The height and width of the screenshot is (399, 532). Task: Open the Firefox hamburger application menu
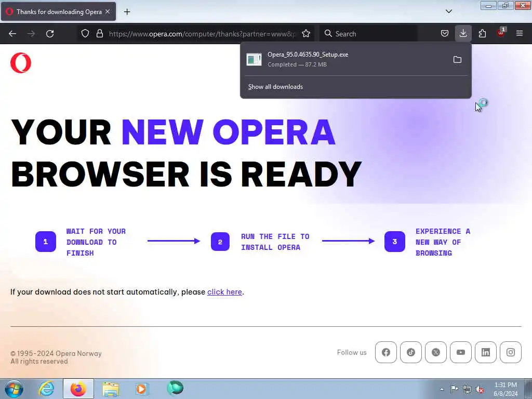[x=520, y=34]
